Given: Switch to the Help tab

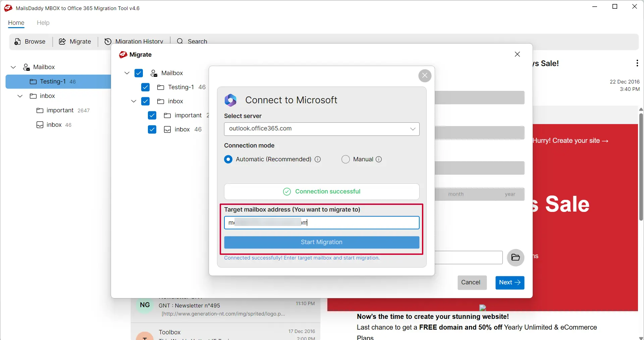Looking at the screenshot, I should (43, 23).
